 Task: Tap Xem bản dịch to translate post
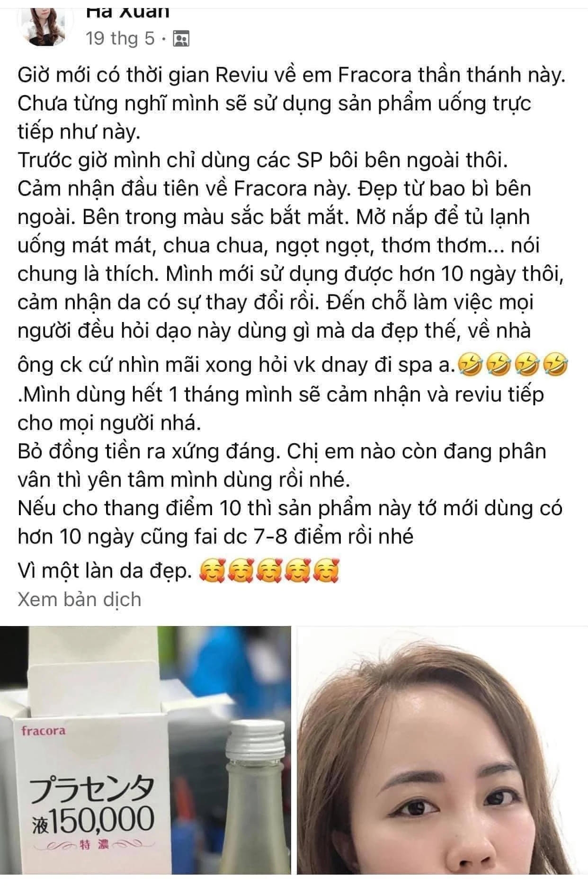point(80,600)
